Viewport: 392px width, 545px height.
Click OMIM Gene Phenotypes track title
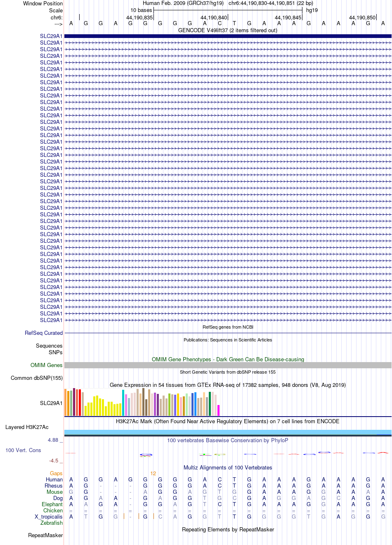pos(228,360)
